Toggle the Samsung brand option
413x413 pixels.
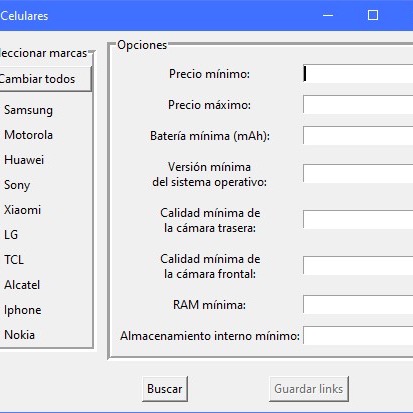point(28,110)
